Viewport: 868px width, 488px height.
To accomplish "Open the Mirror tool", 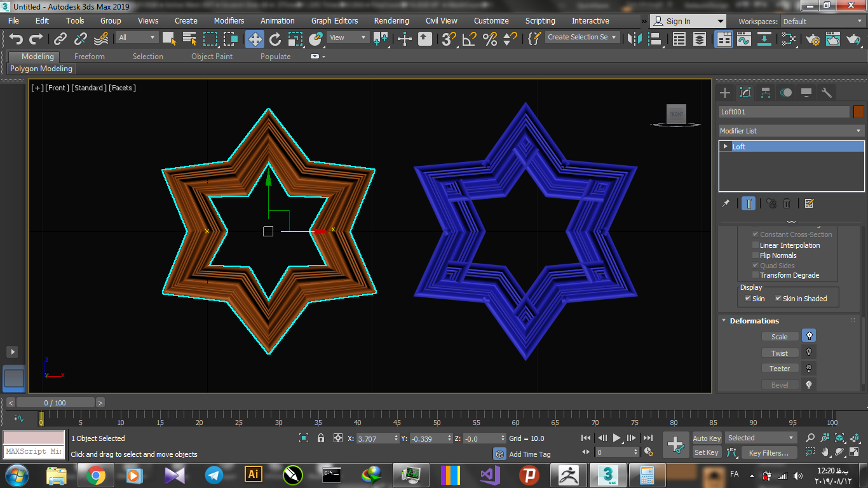I will point(634,39).
